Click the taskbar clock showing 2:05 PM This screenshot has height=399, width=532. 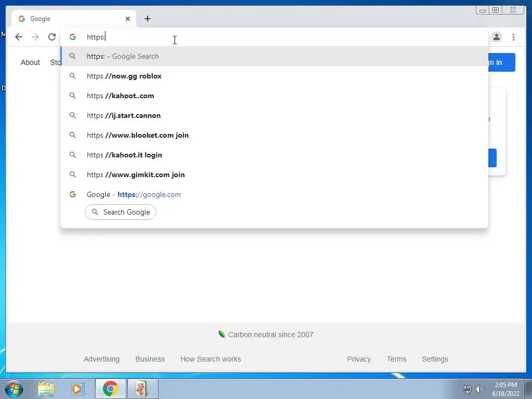pos(506,389)
